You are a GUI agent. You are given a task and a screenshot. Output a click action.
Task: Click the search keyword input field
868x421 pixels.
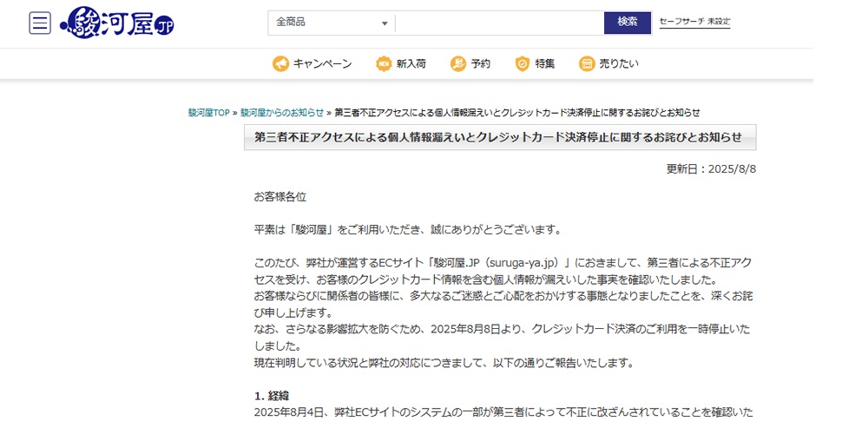point(499,23)
